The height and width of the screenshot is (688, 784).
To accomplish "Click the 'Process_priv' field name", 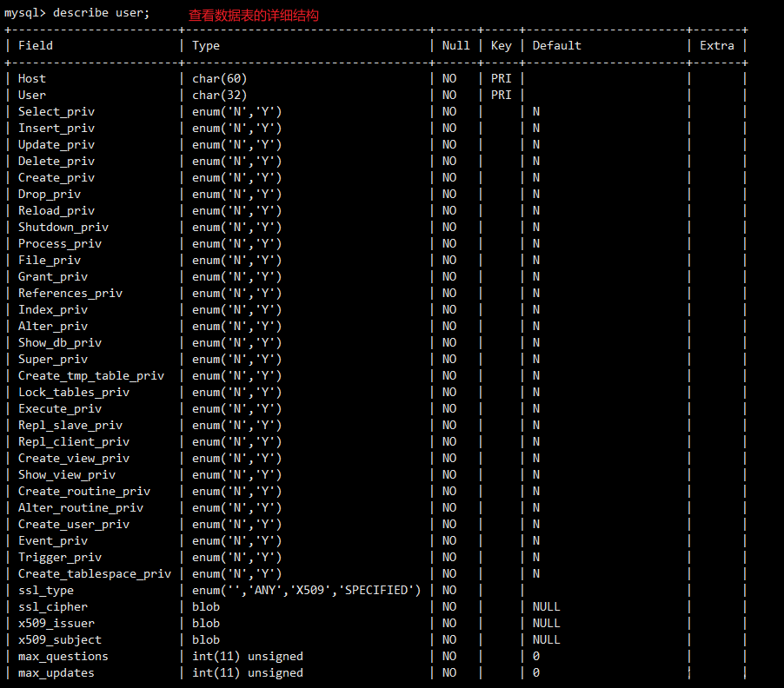I will click(60, 243).
